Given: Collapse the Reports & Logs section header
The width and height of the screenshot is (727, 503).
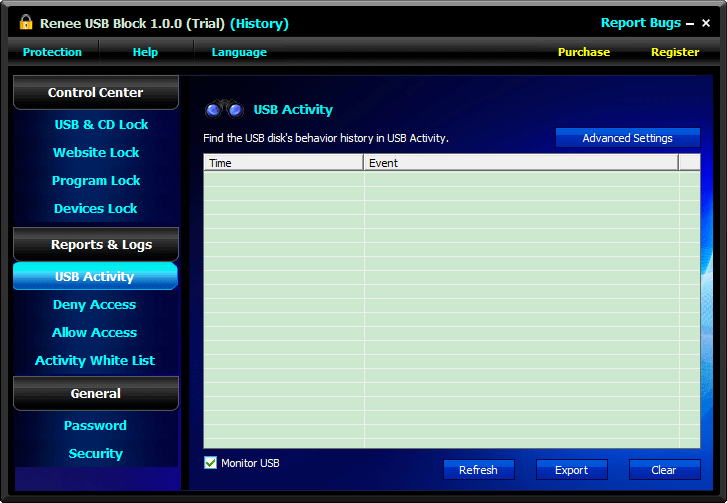Looking at the screenshot, I should tap(95, 244).
